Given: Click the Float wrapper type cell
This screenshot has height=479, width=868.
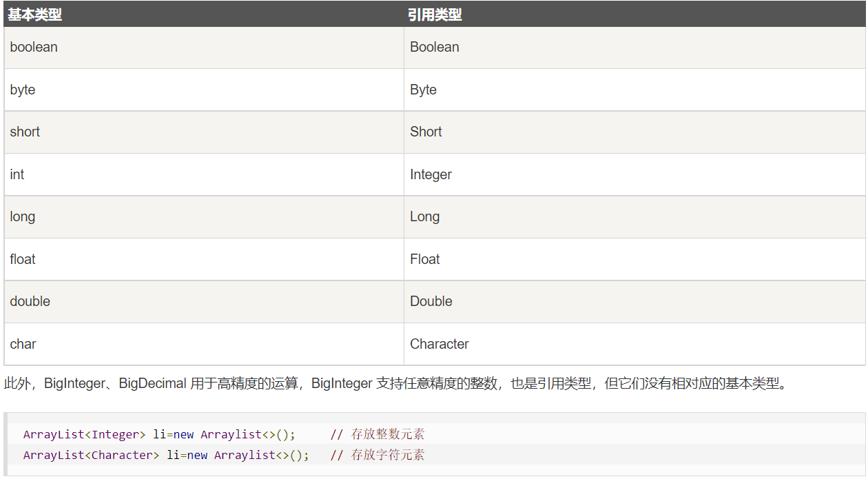Looking at the screenshot, I should 425,259.
